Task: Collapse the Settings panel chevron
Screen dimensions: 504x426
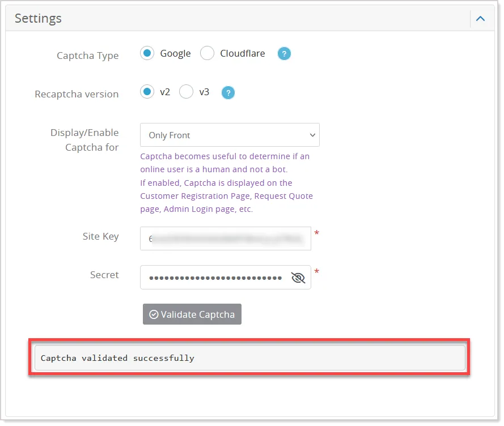Action: (481, 19)
